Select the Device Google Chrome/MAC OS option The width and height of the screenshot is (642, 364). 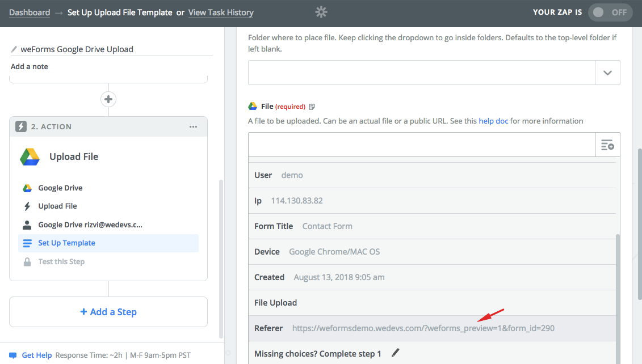[432, 252]
